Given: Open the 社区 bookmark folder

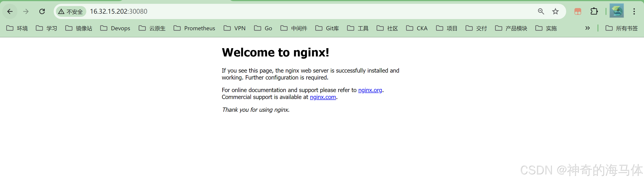Looking at the screenshot, I should (x=387, y=28).
